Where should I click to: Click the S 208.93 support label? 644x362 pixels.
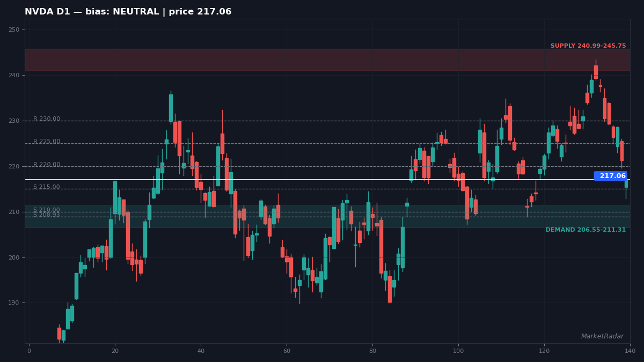(x=47, y=215)
